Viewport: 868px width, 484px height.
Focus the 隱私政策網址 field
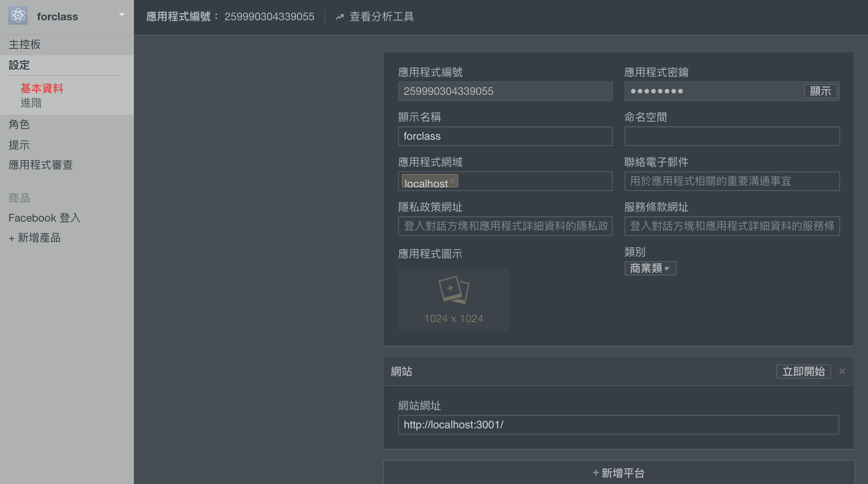coord(505,226)
